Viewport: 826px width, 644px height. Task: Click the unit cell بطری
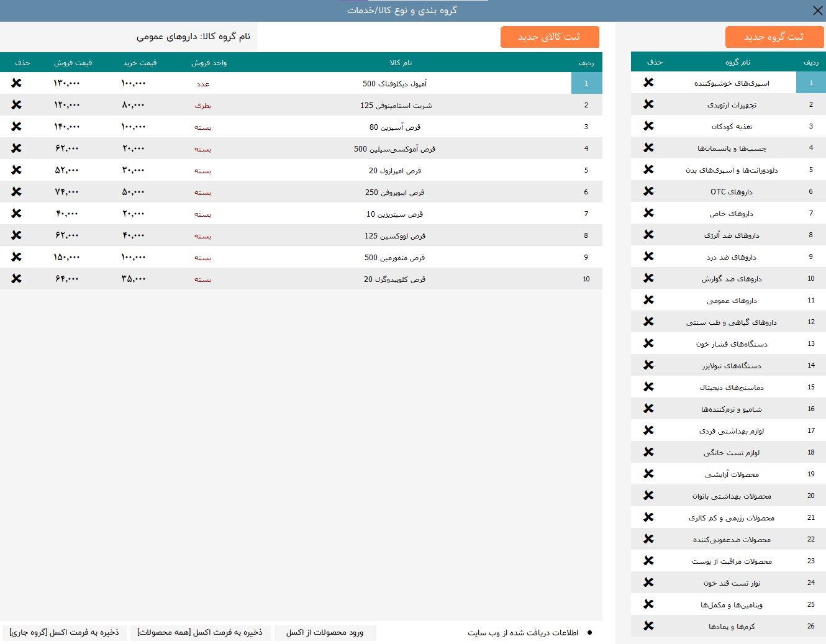pyautogui.click(x=203, y=106)
